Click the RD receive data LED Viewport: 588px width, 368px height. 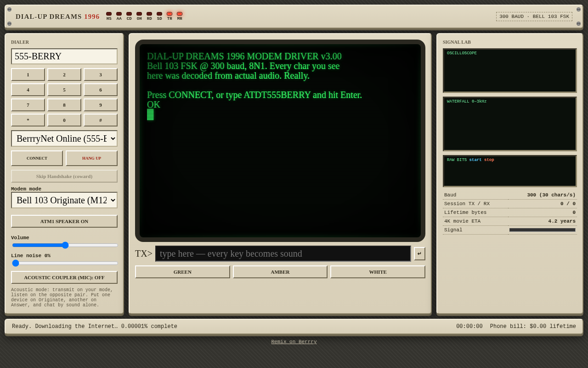tap(149, 14)
